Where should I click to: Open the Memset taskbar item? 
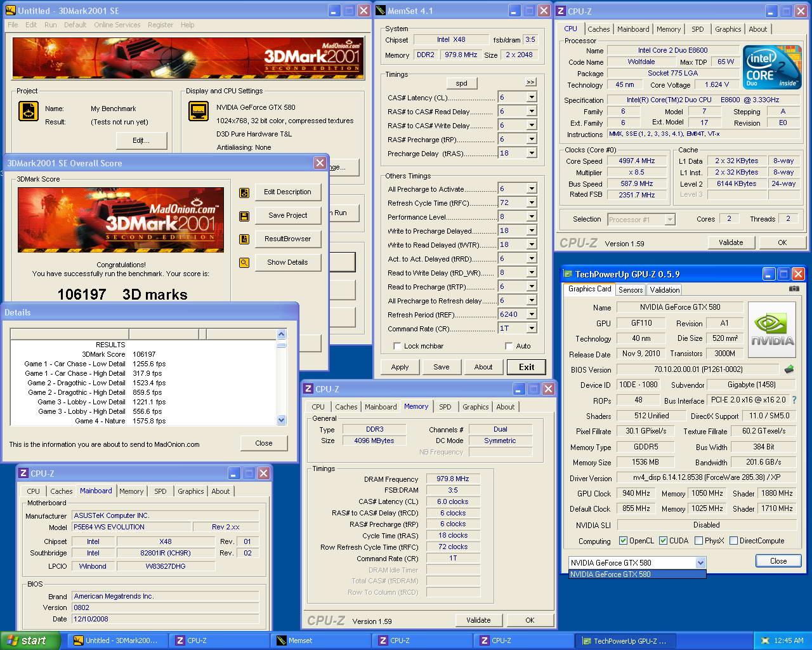(x=320, y=640)
